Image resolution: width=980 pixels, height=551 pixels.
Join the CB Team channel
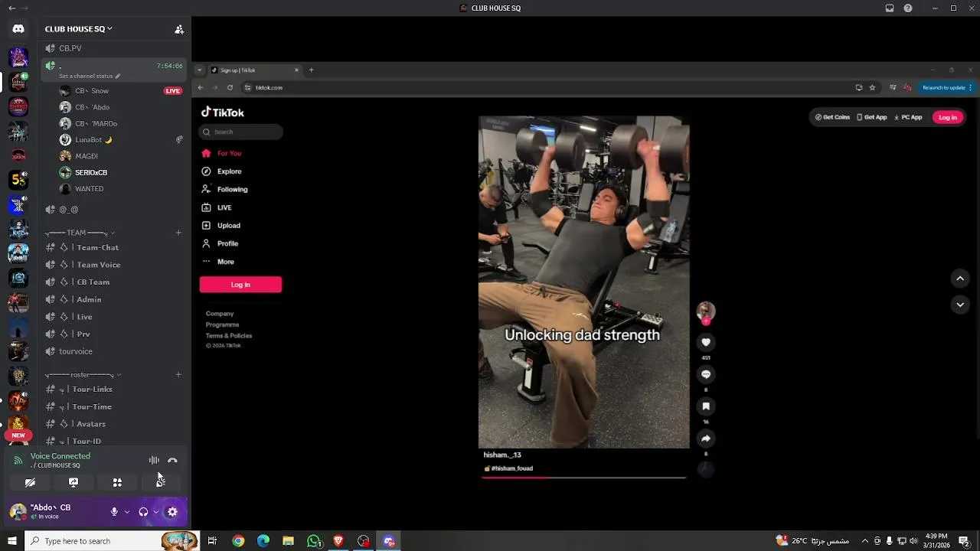pos(114,282)
